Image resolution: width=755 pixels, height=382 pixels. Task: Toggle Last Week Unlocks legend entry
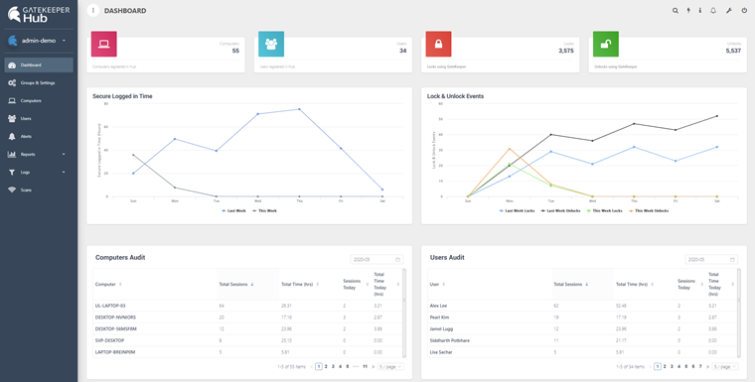click(560, 211)
